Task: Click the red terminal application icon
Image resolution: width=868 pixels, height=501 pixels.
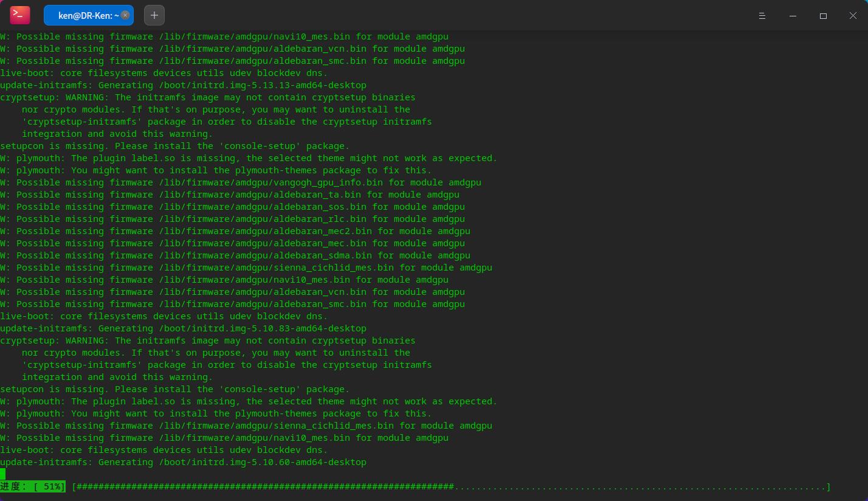Action: (18, 15)
